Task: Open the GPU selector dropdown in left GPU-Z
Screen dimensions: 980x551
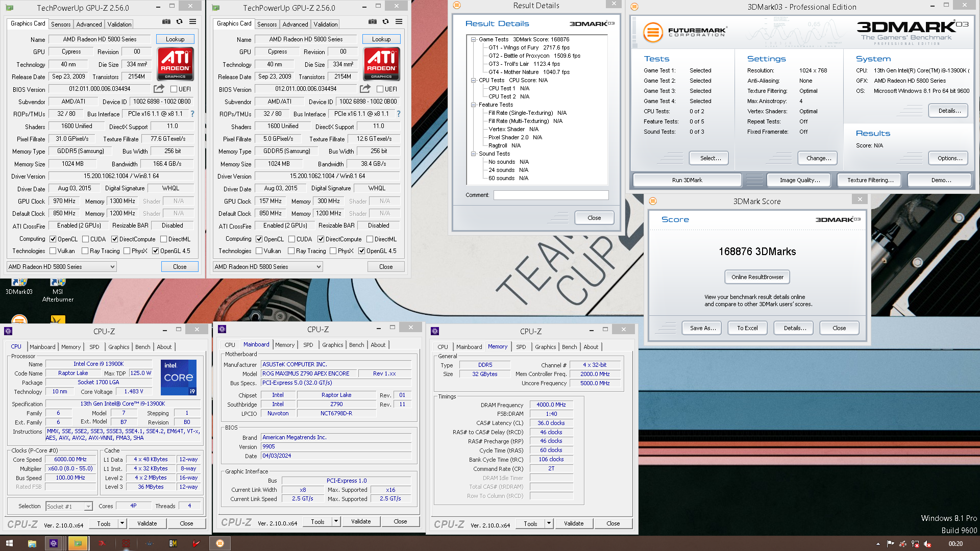Action: coord(61,266)
